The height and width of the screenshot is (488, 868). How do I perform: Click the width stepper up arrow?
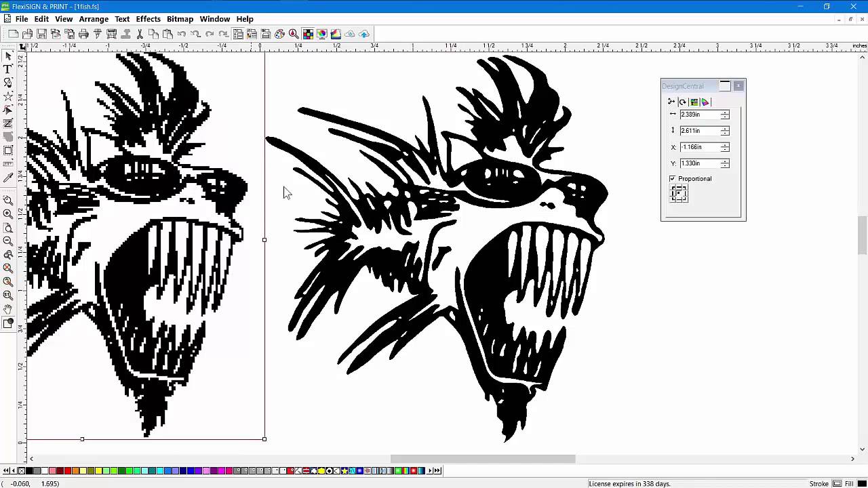point(725,112)
